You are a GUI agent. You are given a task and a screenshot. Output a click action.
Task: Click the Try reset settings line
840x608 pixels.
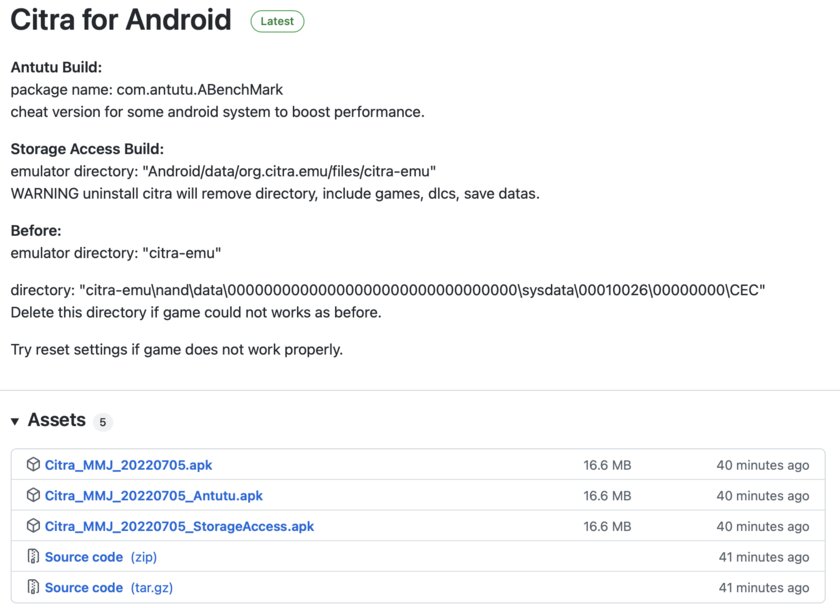pos(177,349)
